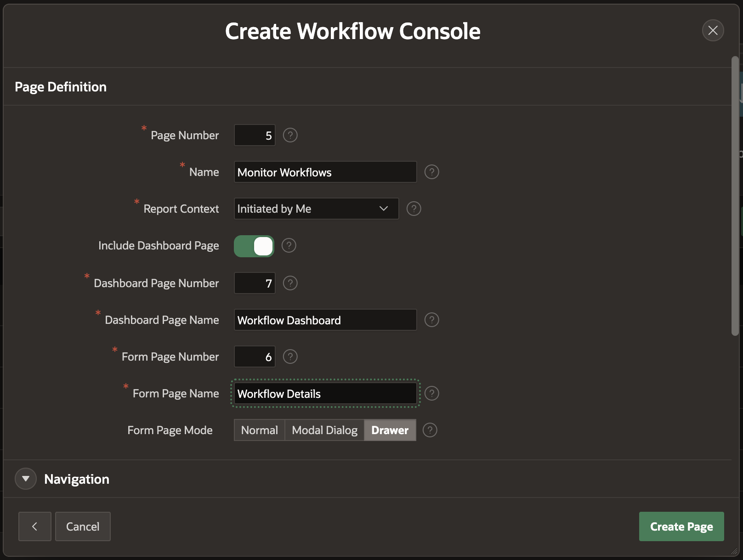743x560 pixels.
Task: Select the Drawer mode option
Action: (x=390, y=430)
